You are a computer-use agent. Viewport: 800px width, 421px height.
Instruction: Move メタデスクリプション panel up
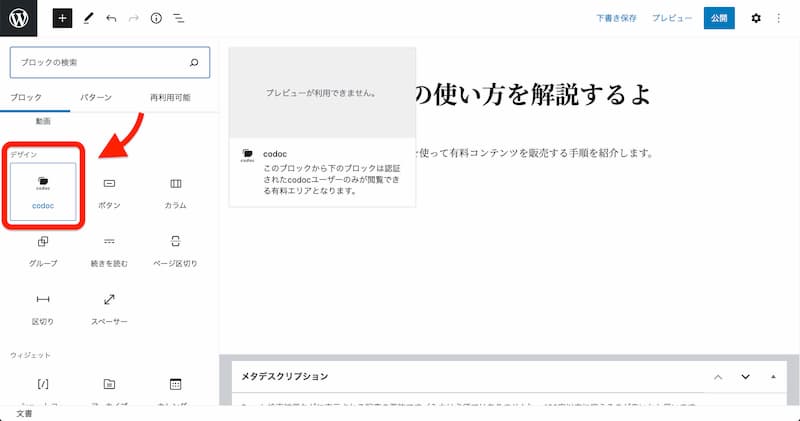click(x=718, y=377)
